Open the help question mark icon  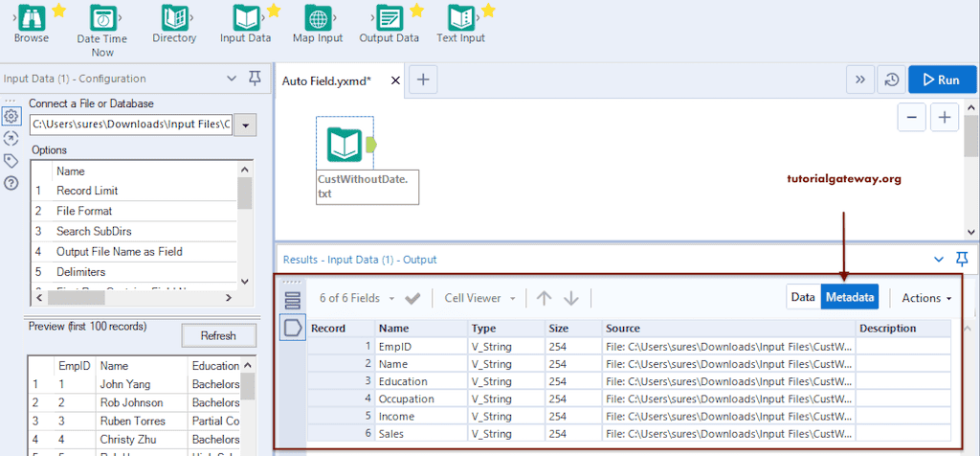11,183
